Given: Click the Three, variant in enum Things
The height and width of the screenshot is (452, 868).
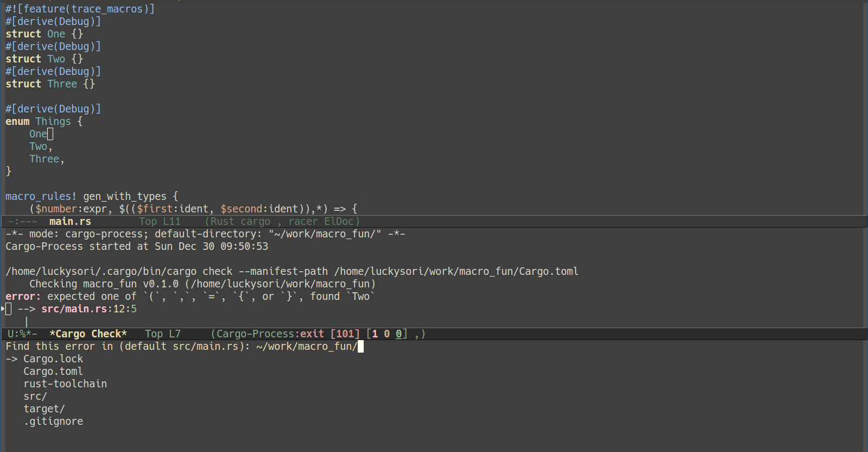Looking at the screenshot, I should 47,159.
